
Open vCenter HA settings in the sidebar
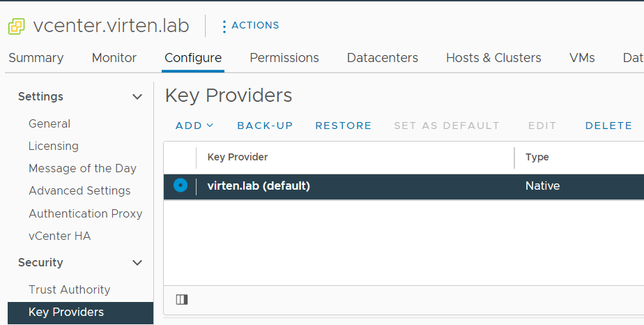(59, 236)
